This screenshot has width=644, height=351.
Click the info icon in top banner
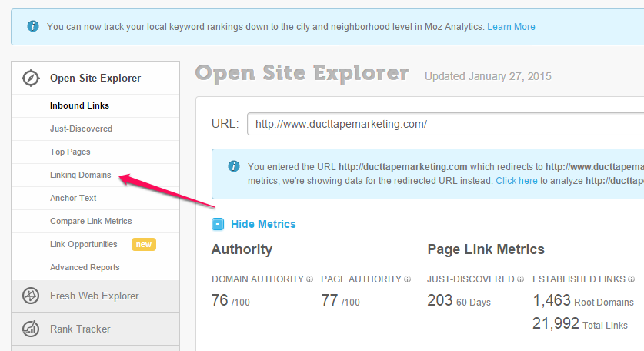tap(33, 26)
